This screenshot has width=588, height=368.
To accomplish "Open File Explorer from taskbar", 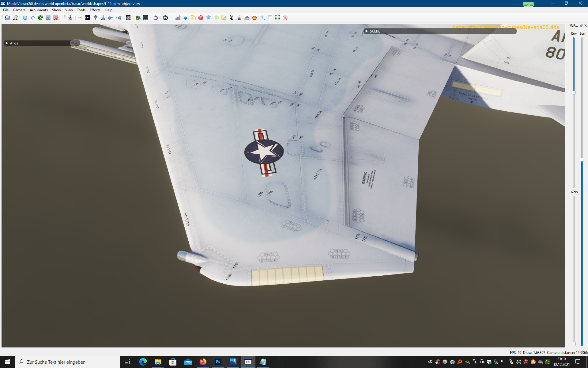I will 158,362.
